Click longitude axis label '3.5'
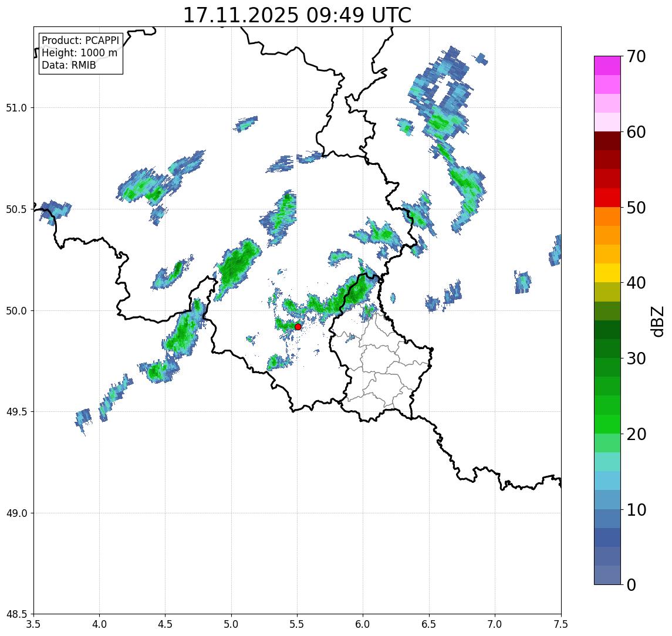This screenshot has width=672, height=636. (x=33, y=624)
